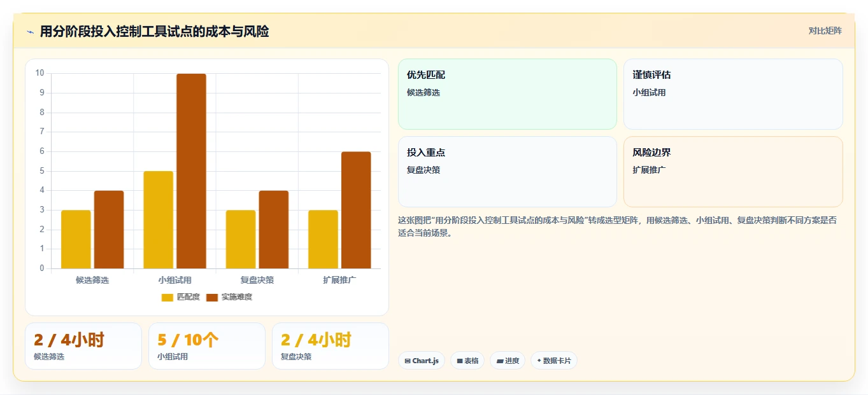Click the 扩展推广 x-axis label
This screenshot has width=868, height=395.
coord(339,280)
